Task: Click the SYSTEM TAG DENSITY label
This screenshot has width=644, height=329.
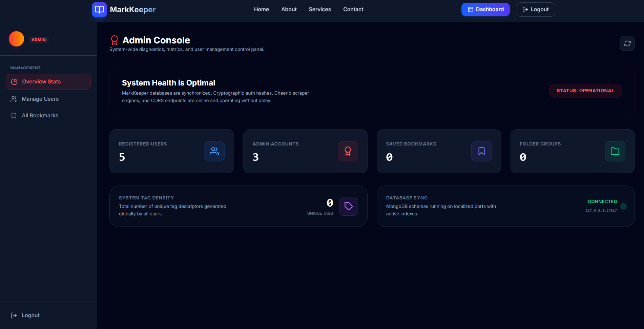Action: tap(146, 198)
